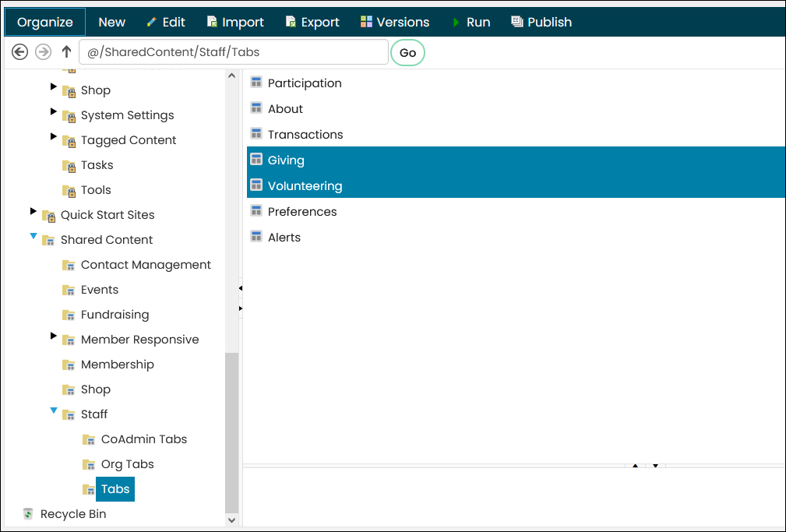Click the path address field
Image resolution: width=786 pixels, height=532 pixels.
[x=234, y=51]
